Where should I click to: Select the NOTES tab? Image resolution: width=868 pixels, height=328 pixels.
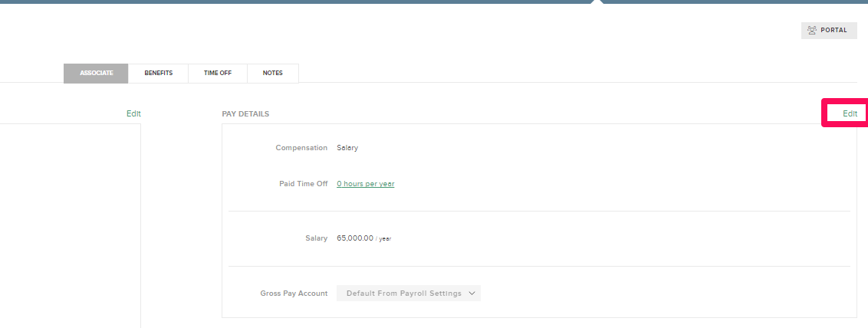(x=273, y=73)
